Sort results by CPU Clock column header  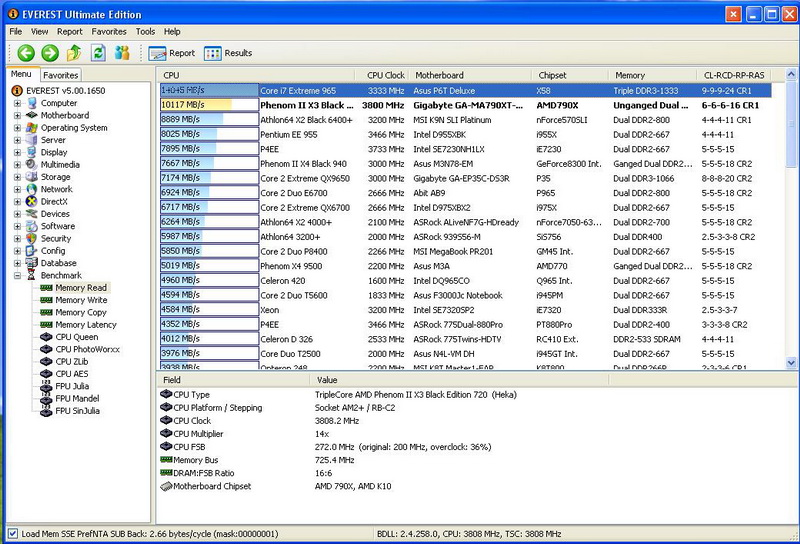point(386,75)
